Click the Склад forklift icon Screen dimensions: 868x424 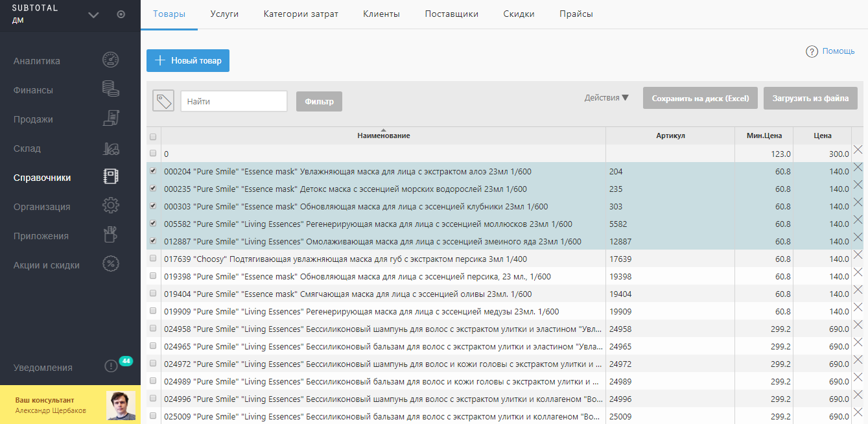pos(111,148)
